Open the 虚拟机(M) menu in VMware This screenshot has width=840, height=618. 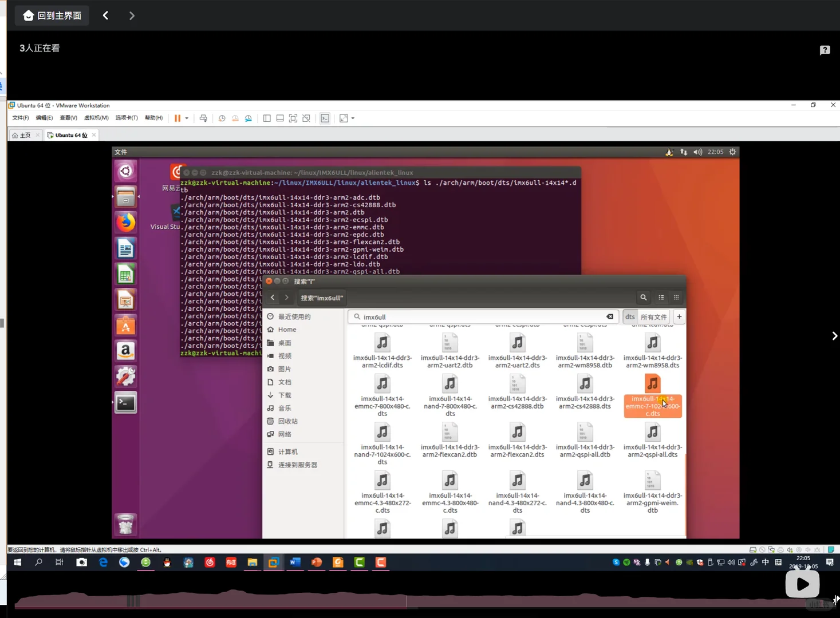click(x=96, y=118)
